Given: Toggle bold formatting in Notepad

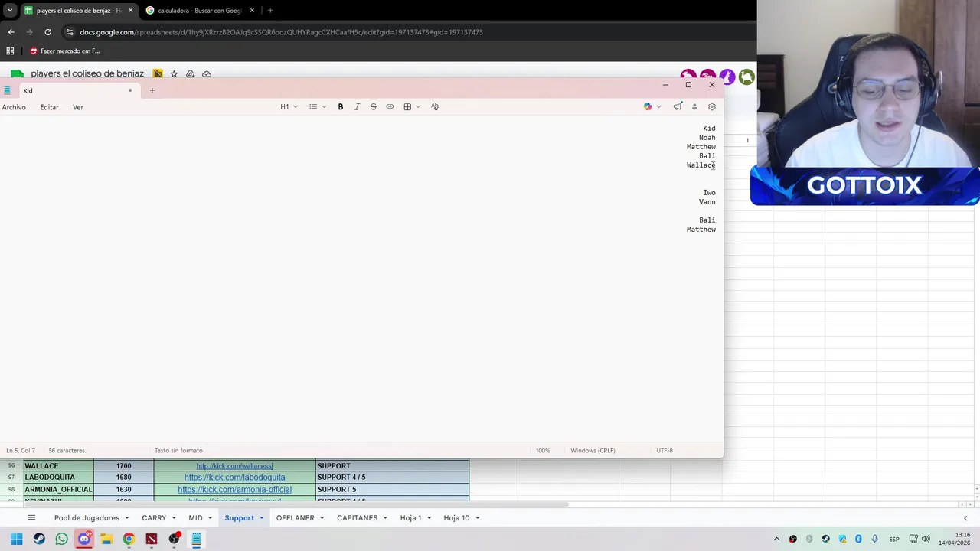Looking at the screenshot, I should (x=341, y=107).
